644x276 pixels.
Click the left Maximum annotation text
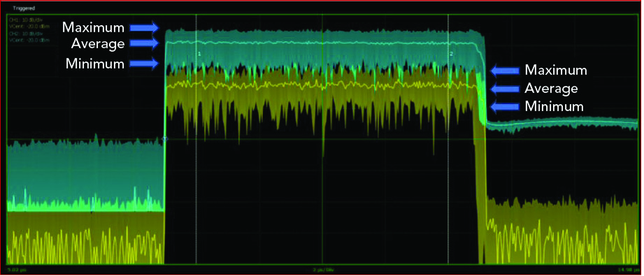(x=93, y=27)
